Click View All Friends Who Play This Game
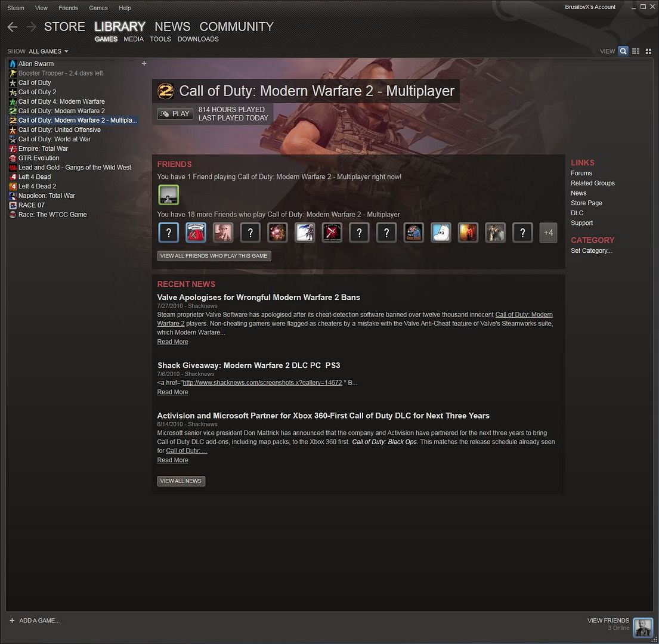659x644 pixels. coord(214,256)
